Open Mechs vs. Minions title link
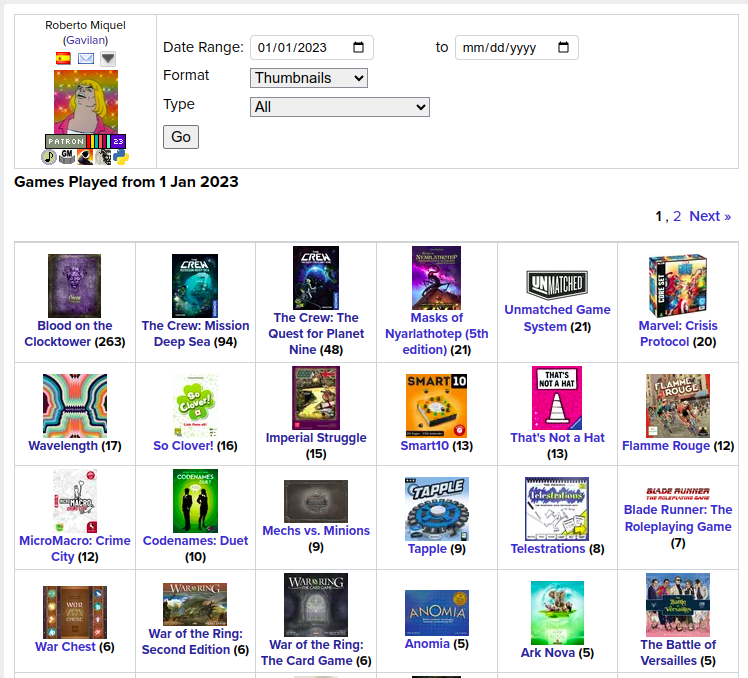Screen dimensions: 748x678 (316, 531)
